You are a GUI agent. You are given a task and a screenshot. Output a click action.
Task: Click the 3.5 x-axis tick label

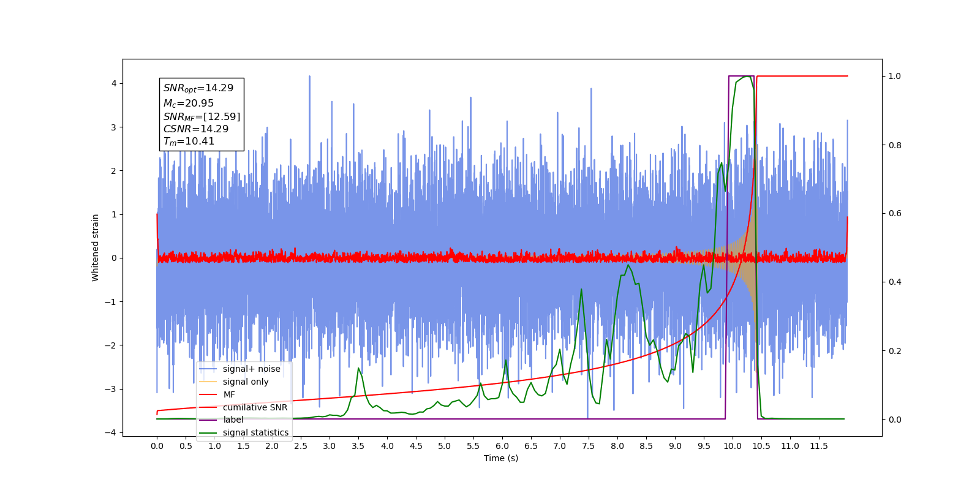tap(358, 446)
